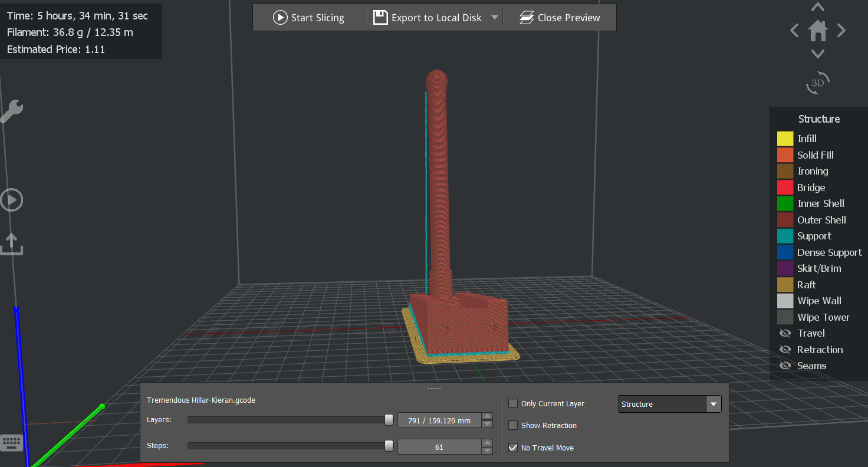Rotate view up with the top arrow

[x=817, y=7]
